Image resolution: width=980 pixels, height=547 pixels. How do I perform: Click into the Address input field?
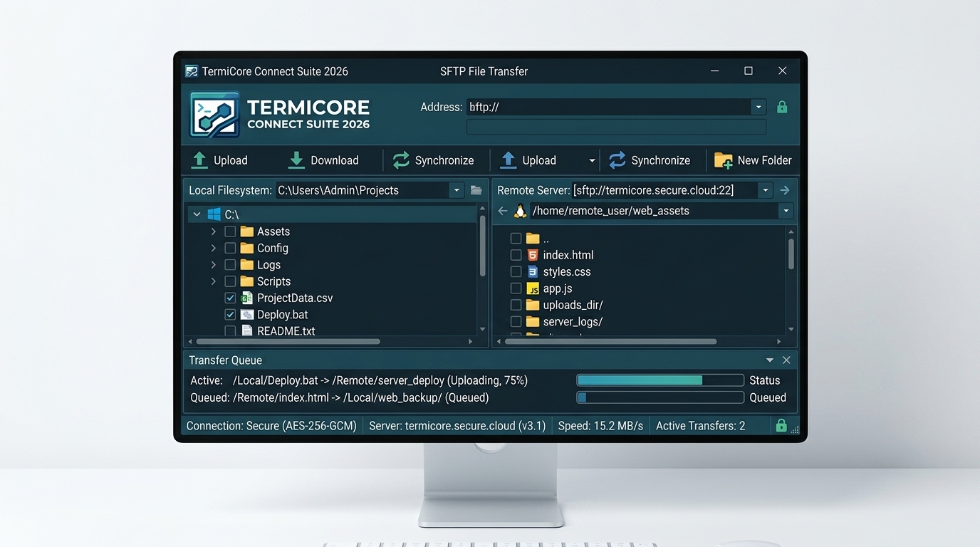pos(609,108)
